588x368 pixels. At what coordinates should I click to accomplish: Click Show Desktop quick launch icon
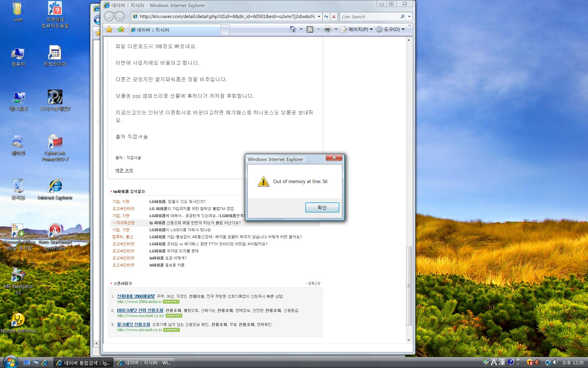pos(27,362)
